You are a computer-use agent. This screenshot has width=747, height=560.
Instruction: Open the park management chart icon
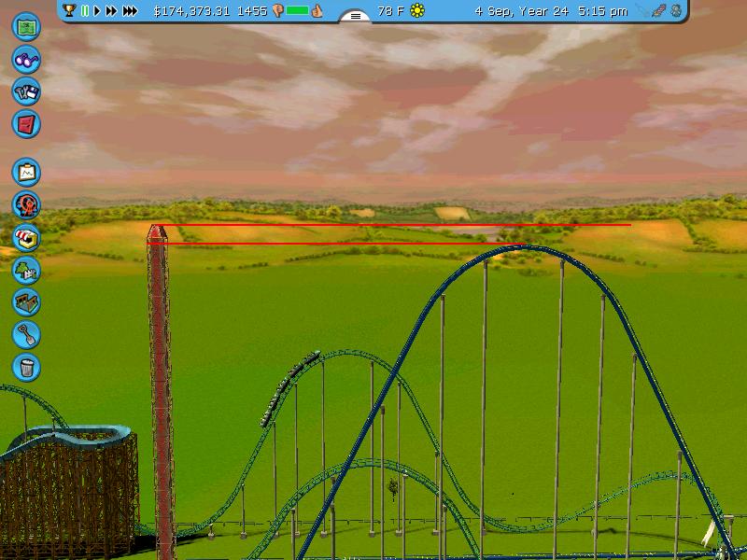tap(26, 173)
